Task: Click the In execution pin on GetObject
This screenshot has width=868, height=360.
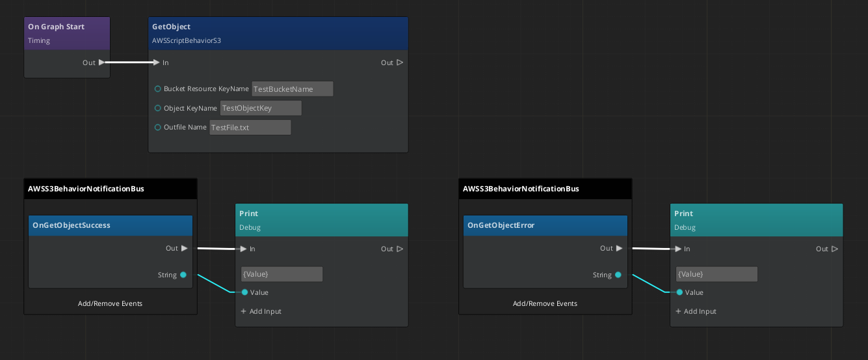Action: click(x=156, y=62)
